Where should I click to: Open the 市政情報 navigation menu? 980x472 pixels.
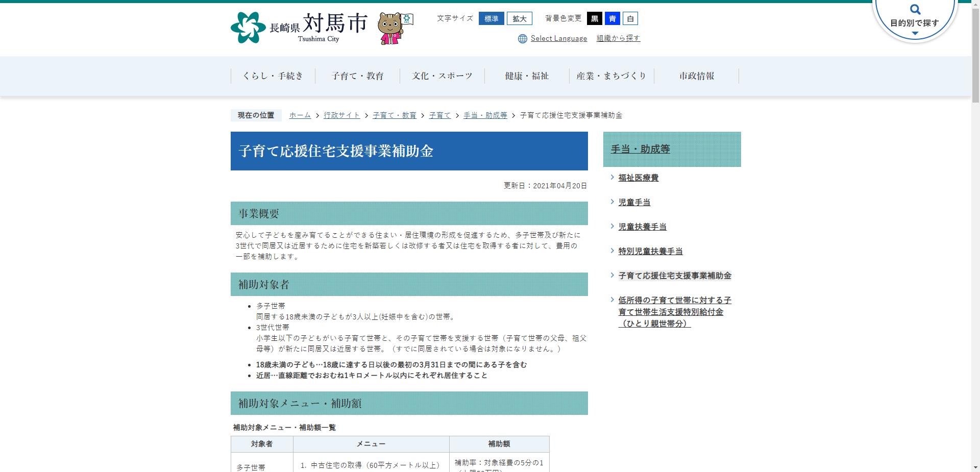click(697, 76)
